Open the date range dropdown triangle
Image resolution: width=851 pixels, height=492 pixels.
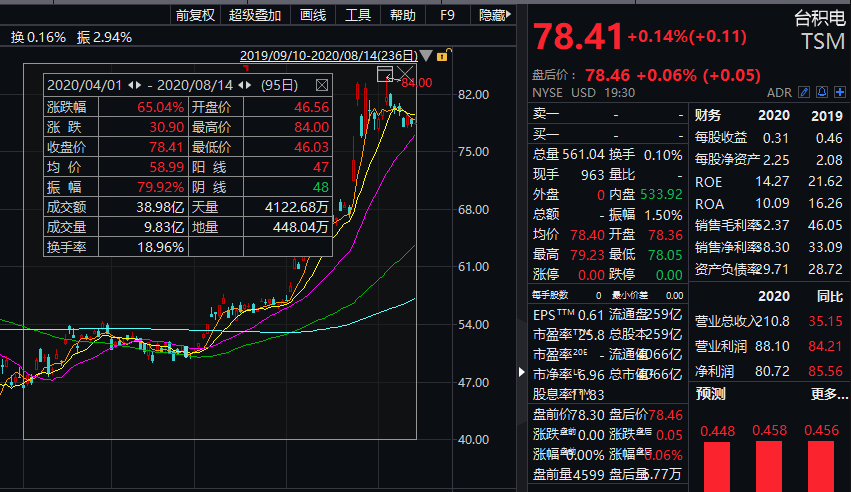pos(426,55)
